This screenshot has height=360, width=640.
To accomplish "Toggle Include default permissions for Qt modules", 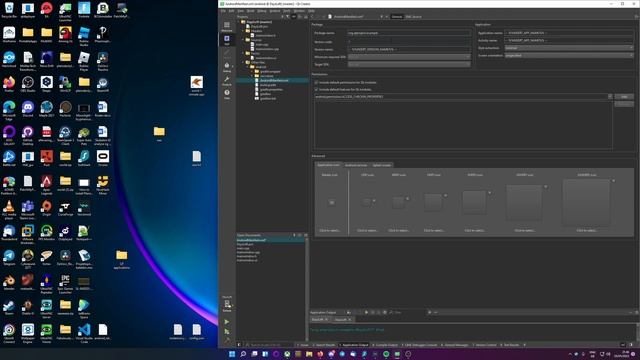I will [316, 82].
